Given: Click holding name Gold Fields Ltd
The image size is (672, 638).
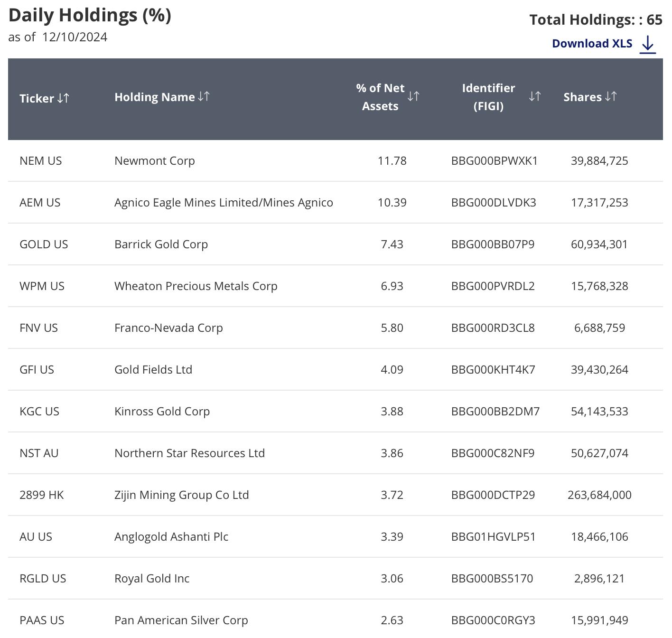Looking at the screenshot, I should click(x=153, y=369).
